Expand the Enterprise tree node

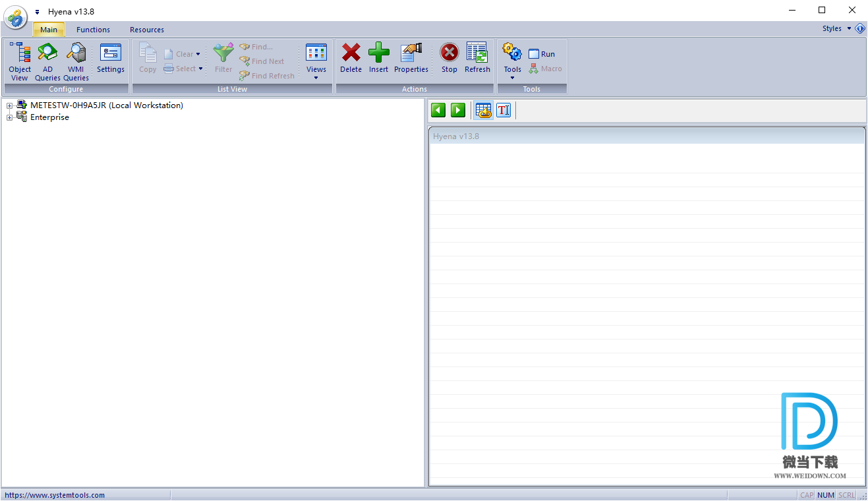[x=9, y=118]
